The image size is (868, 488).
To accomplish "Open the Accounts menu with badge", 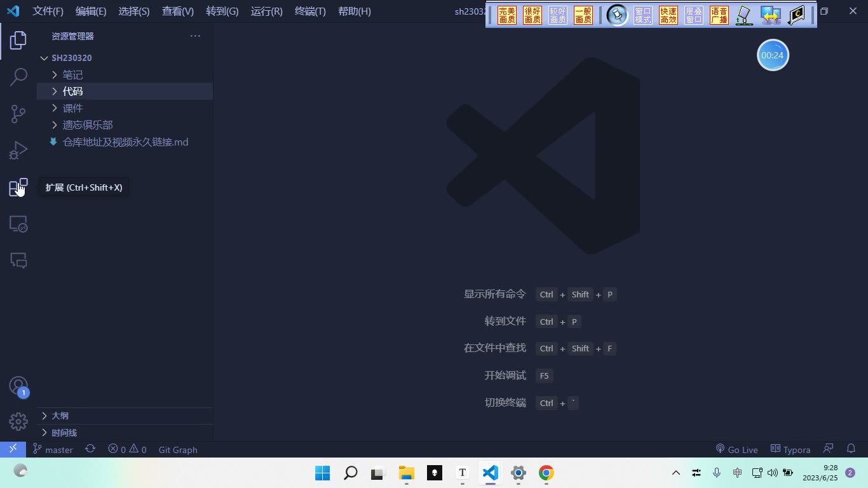I will (18, 386).
